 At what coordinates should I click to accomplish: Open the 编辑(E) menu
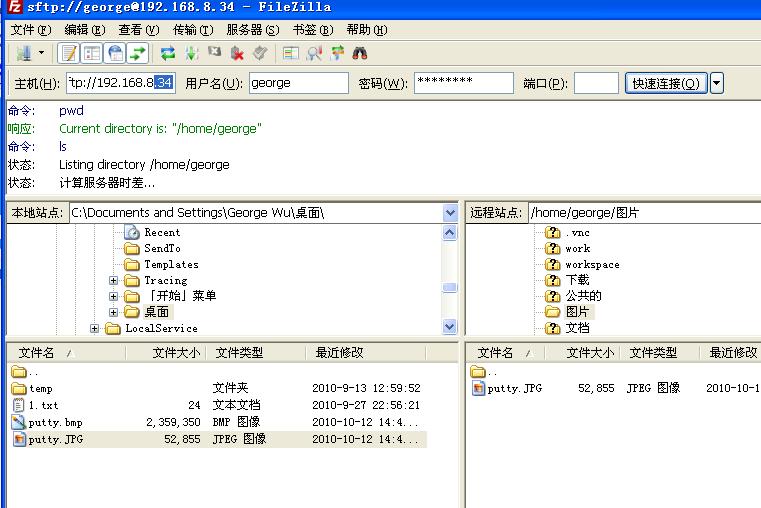coord(85,30)
